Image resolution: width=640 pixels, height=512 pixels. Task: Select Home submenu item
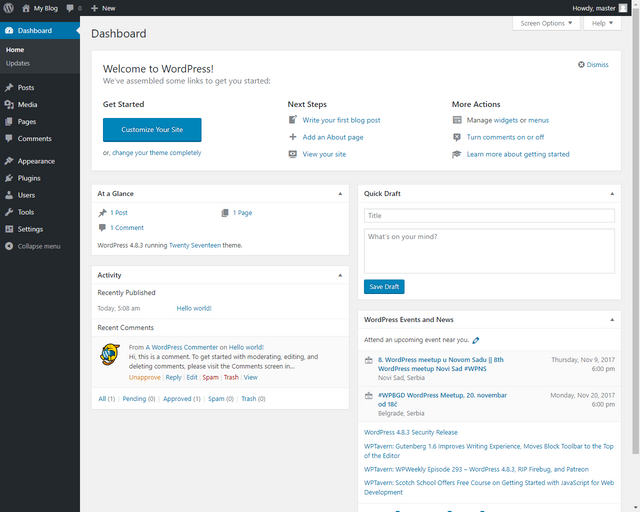[x=15, y=50]
